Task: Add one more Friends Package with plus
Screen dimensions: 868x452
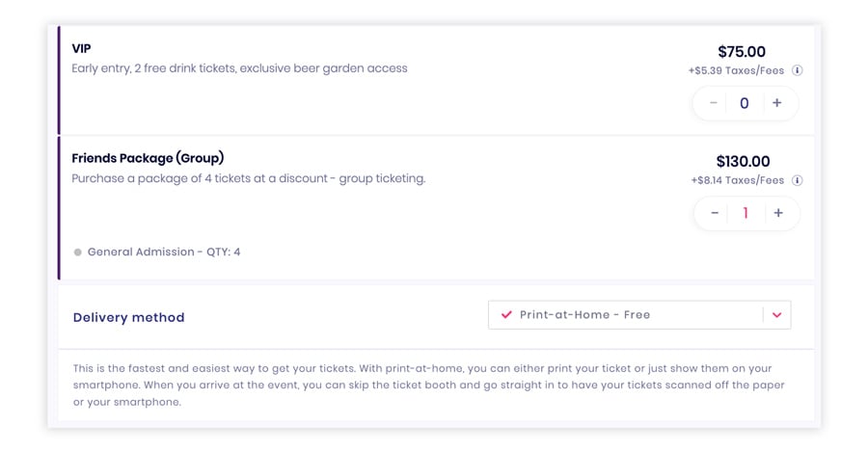Action: pos(778,213)
